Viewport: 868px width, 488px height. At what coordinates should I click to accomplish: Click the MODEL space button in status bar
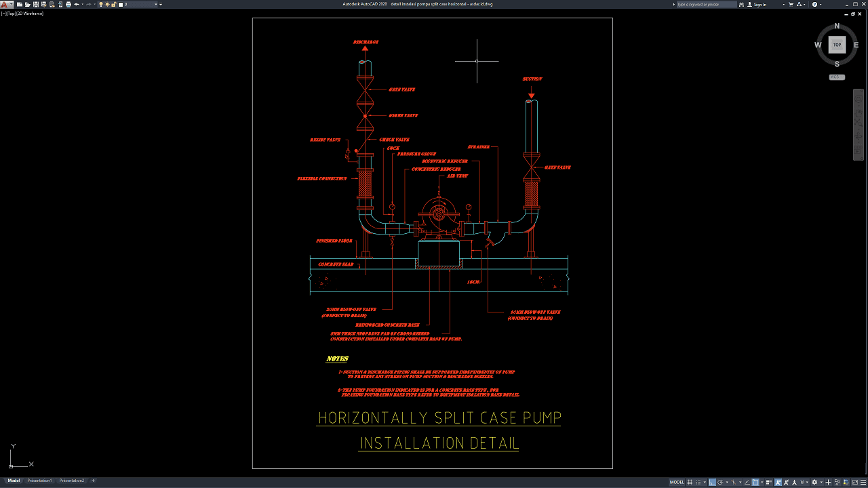tap(677, 482)
